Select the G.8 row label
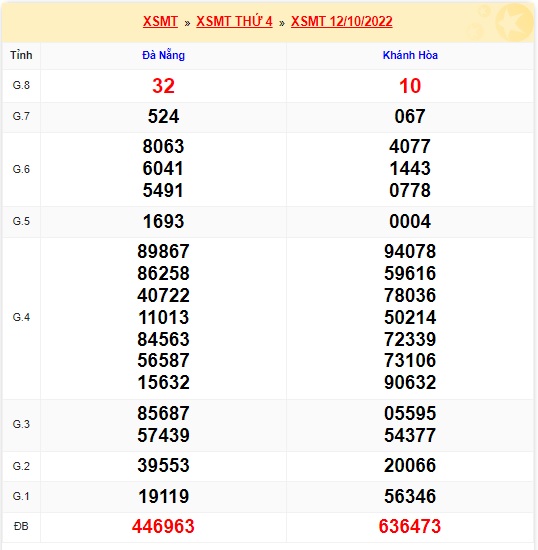The image size is (538, 550). pos(21,85)
